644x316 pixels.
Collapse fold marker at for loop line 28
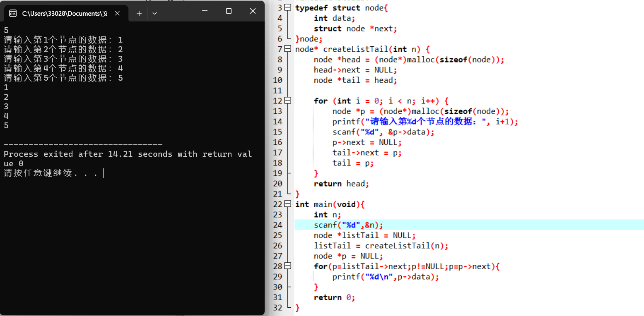coord(288,266)
